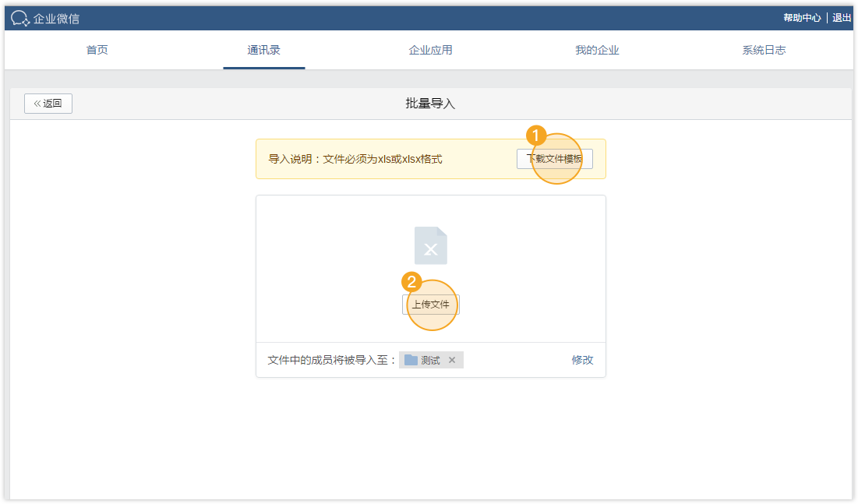858x504 pixels.
Task: Remove the 测试 department tag
Action: (452, 360)
